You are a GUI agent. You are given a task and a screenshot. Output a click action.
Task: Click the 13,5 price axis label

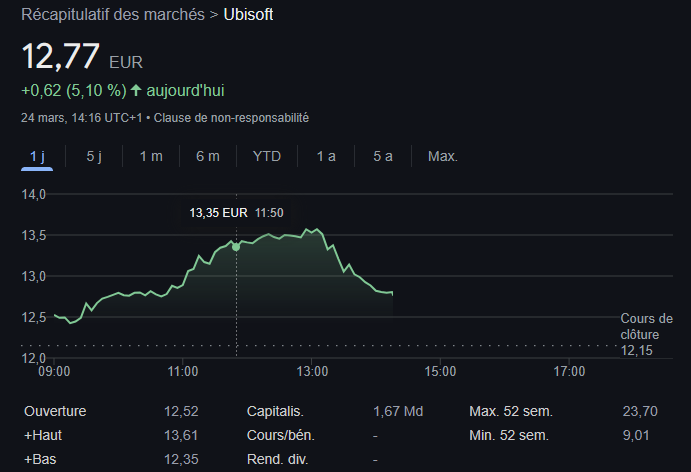coord(33,235)
